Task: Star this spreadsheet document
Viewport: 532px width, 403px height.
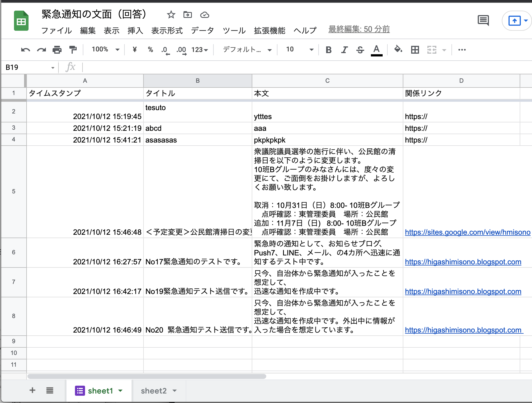Action: (x=171, y=15)
